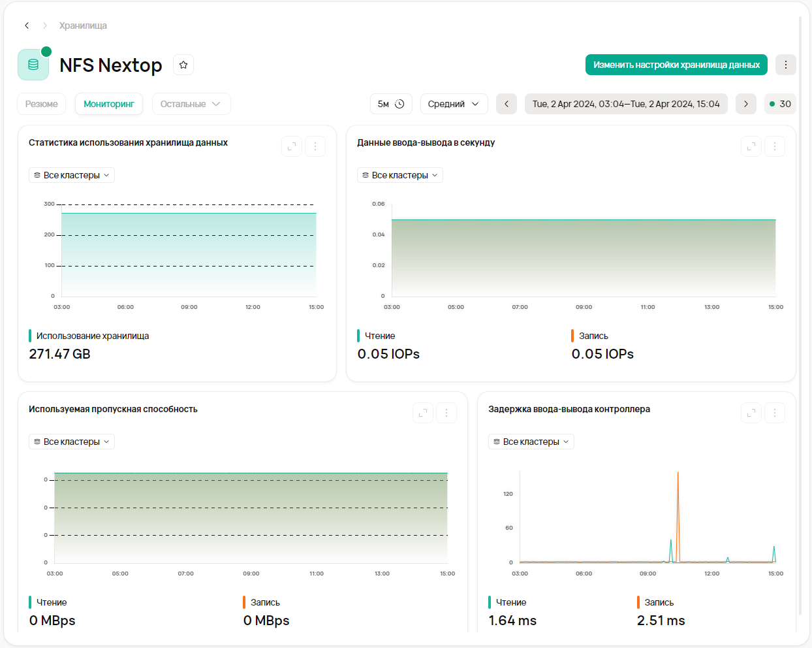Click the star favorite icon beside NFS Nextop
This screenshot has width=812, height=648.
point(183,65)
